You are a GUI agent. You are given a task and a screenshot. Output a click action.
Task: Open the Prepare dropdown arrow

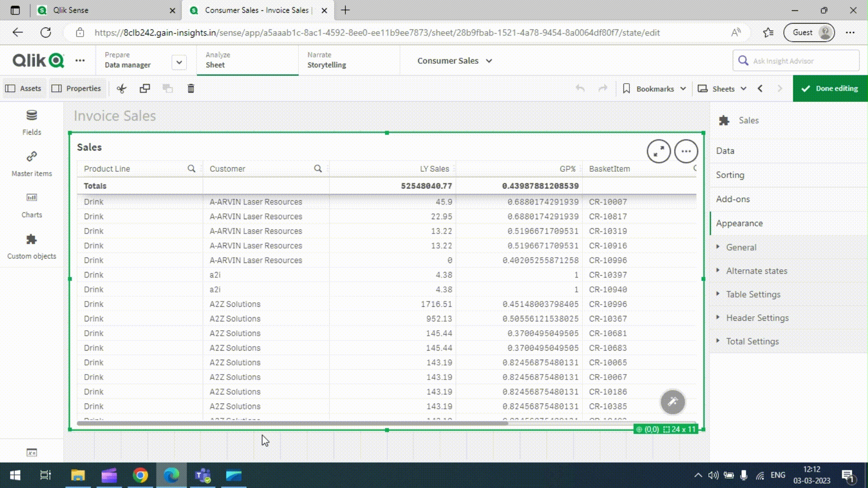179,62
